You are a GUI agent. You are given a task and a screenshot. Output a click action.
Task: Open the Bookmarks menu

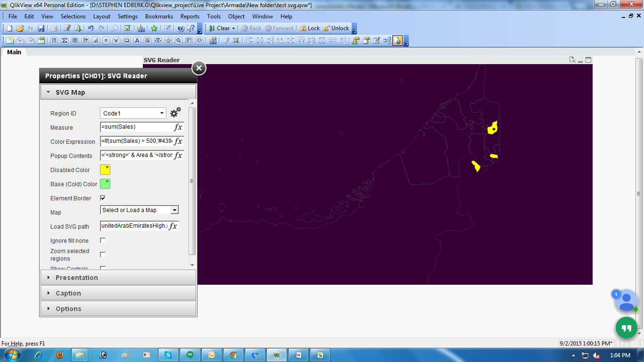159,16
